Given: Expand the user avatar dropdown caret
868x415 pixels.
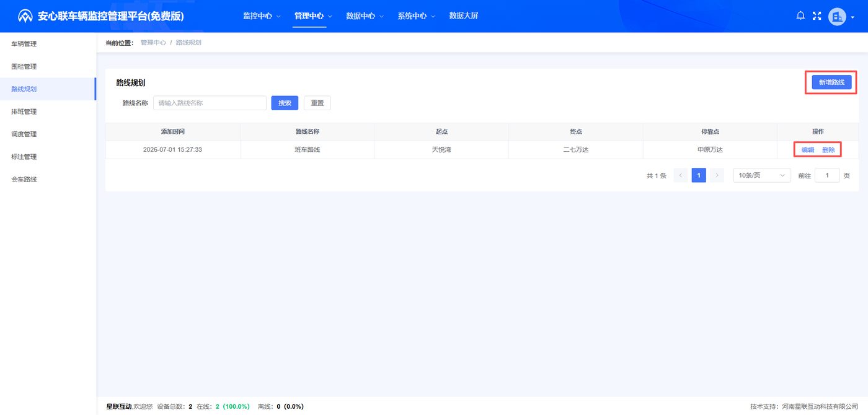Looking at the screenshot, I should pos(852,17).
